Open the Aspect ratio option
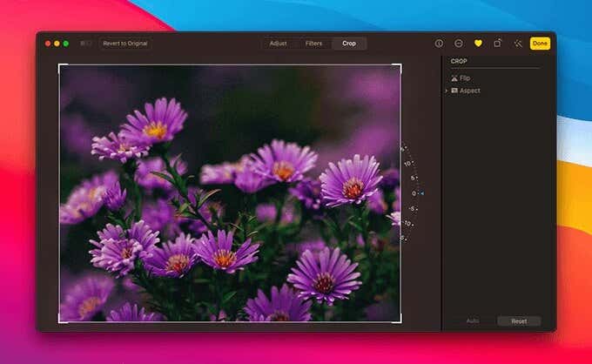This screenshot has width=592, height=364. click(x=466, y=91)
